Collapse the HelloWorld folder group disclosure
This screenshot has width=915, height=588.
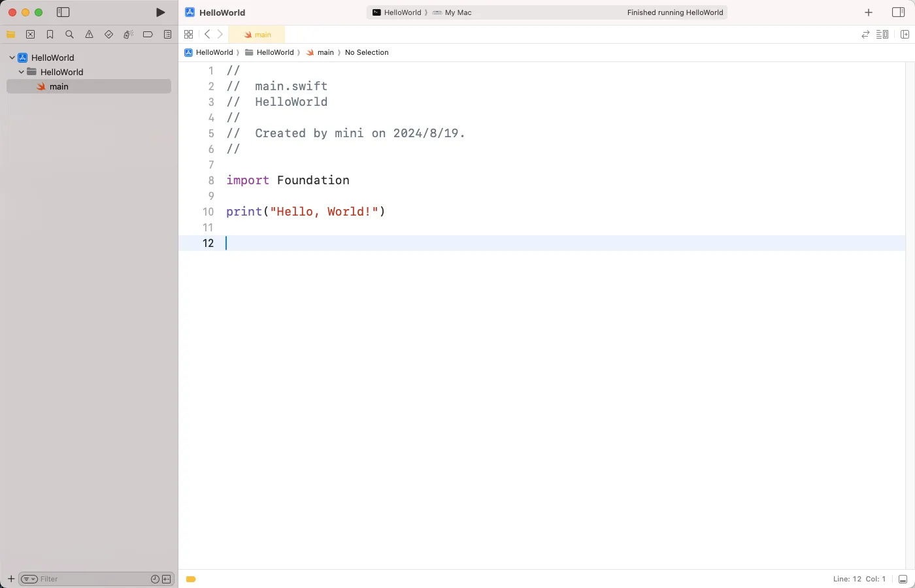(x=21, y=72)
